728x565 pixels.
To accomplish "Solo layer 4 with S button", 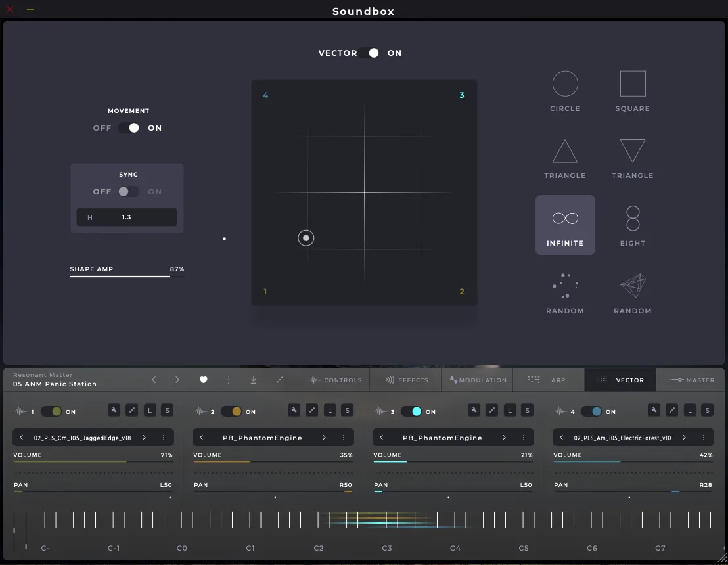I will pos(707,411).
